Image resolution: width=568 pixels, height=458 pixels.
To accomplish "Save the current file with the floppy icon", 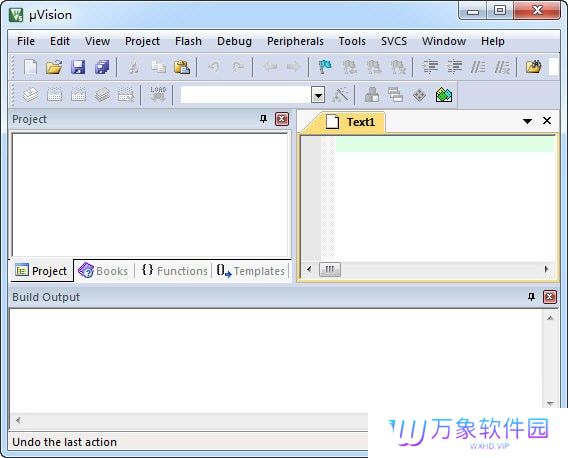I will 78,67.
